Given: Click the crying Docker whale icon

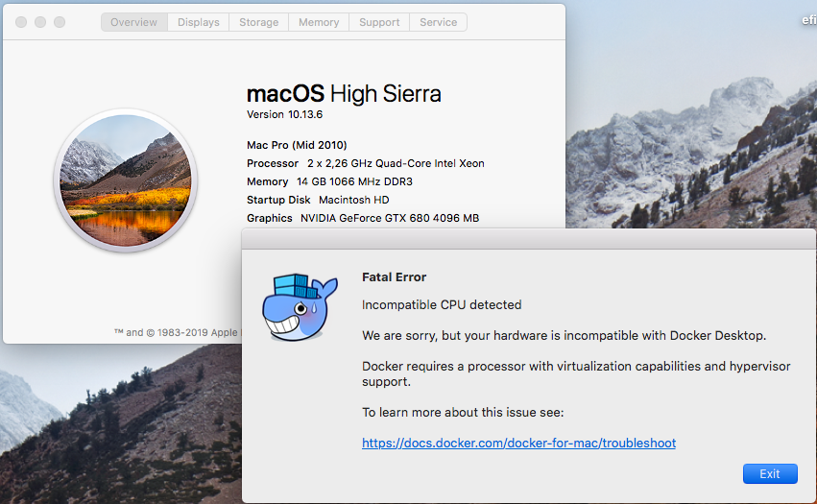Looking at the screenshot, I should (x=300, y=307).
